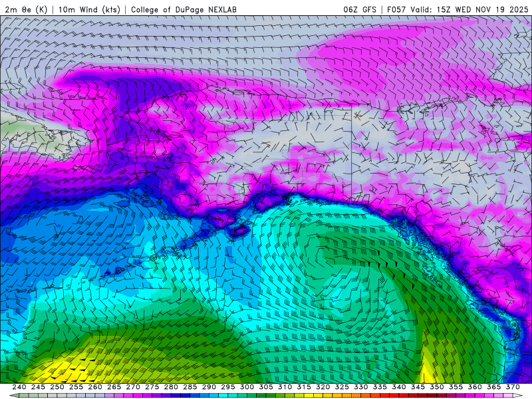Click the 'Valid: 15Z WED NOV 19 2025' text
Viewport: 532px width, 399px height.
(x=469, y=9)
